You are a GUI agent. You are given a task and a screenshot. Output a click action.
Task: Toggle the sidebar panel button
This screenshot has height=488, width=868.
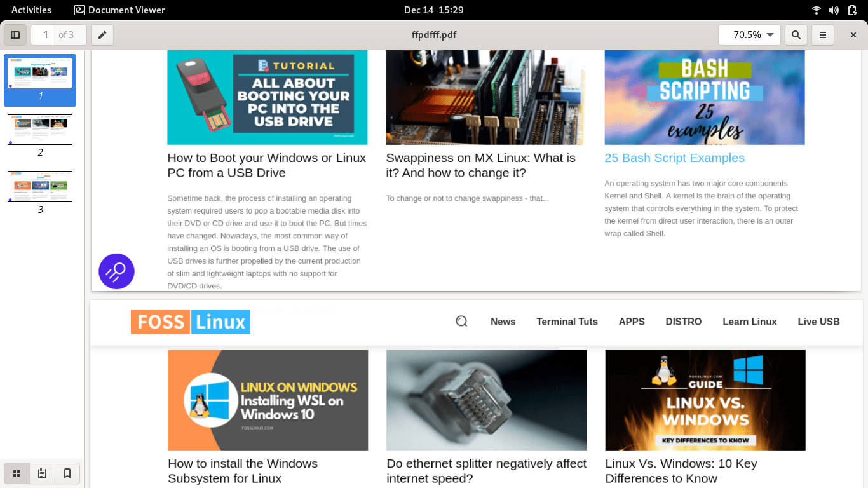pos(15,35)
